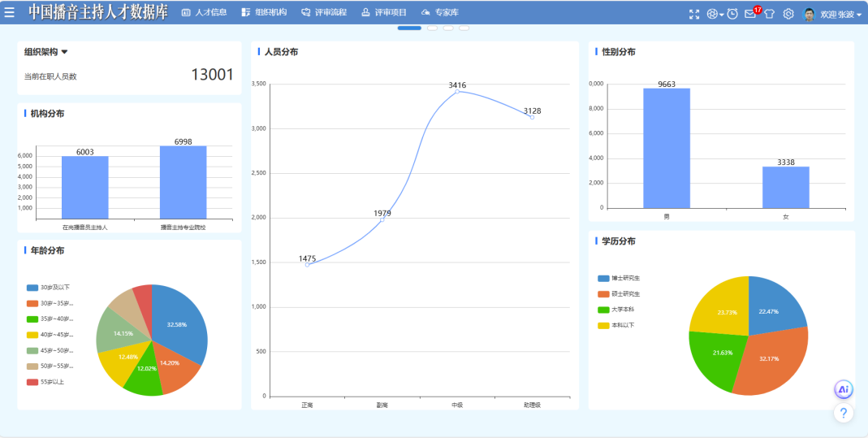Switch to second dashboard page indicator
This screenshot has width=868, height=438.
tap(432, 28)
